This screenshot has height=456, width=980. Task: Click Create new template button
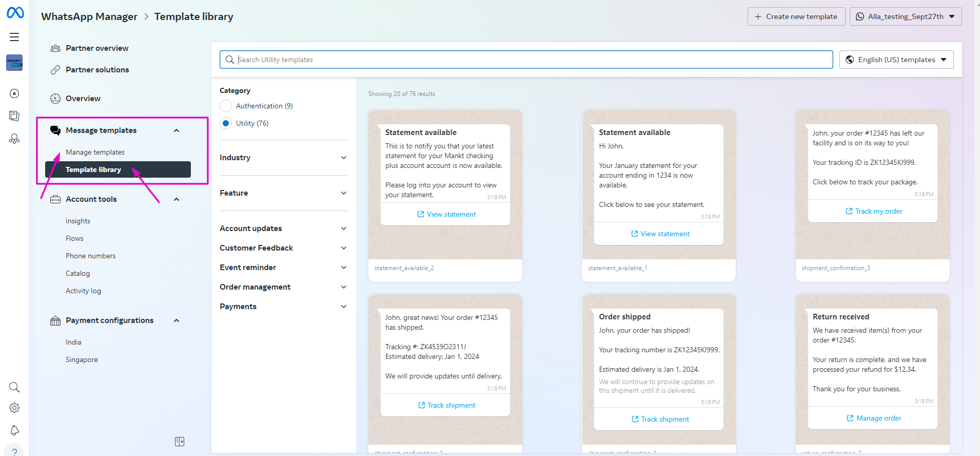pyautogui.click(x=795, y=16)
